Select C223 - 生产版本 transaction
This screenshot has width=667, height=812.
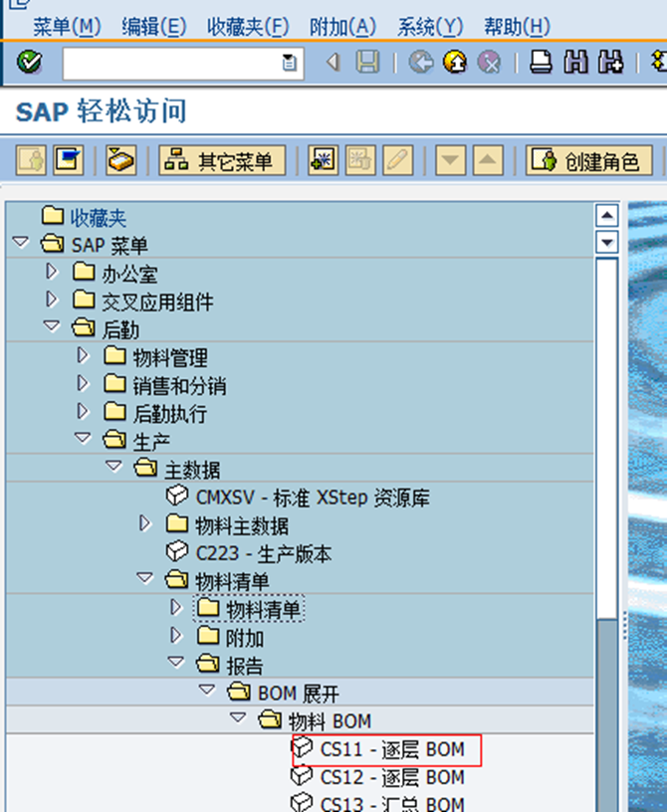(249, 553)
